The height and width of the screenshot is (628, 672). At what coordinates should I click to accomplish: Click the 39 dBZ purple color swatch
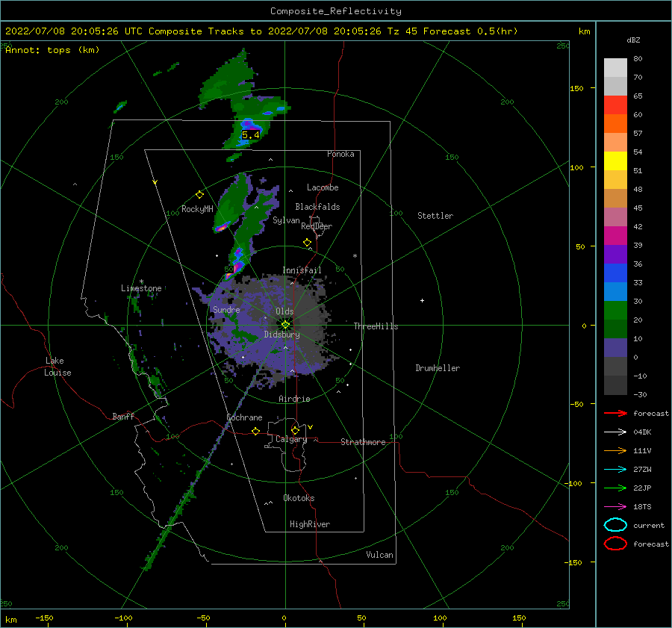click(x=615, y=254)
